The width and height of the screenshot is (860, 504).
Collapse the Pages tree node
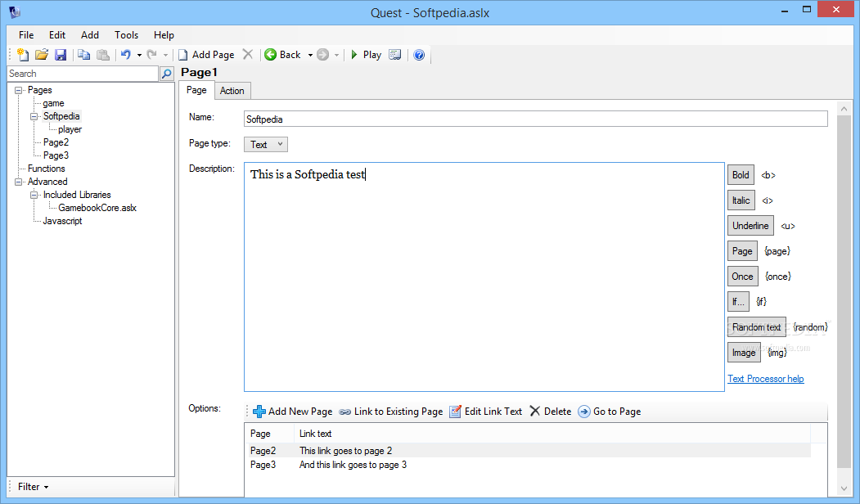[x=19, y=90]
